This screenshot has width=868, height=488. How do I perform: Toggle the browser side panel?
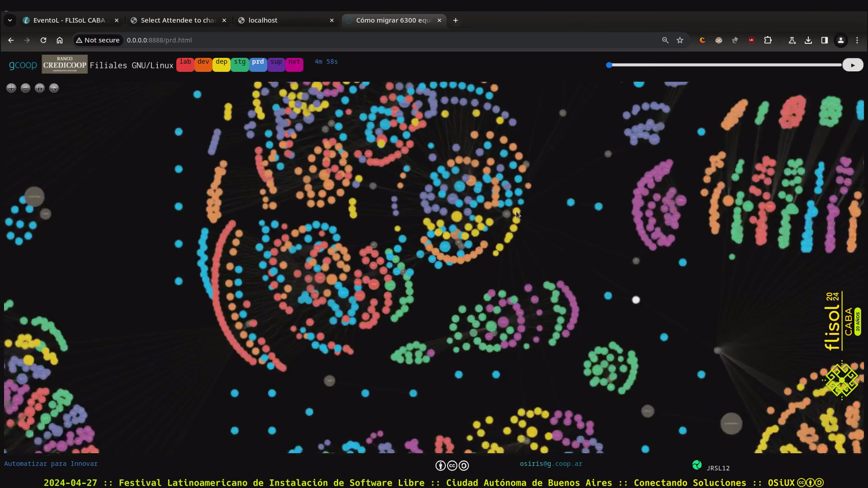[825, 40]
